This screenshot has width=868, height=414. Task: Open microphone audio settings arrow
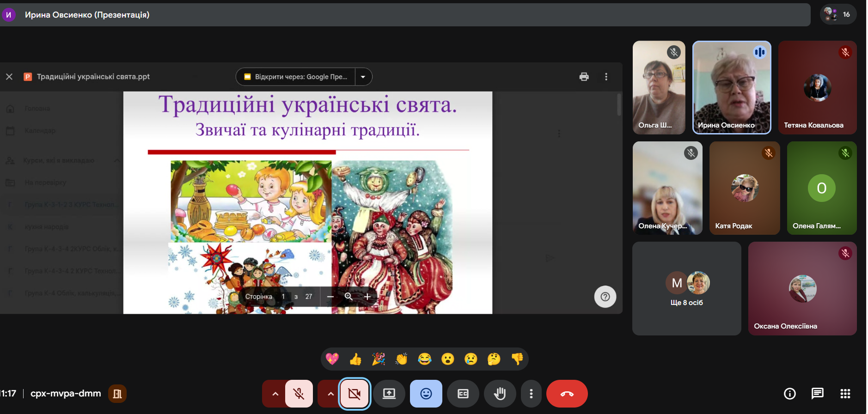click(275, 394)
